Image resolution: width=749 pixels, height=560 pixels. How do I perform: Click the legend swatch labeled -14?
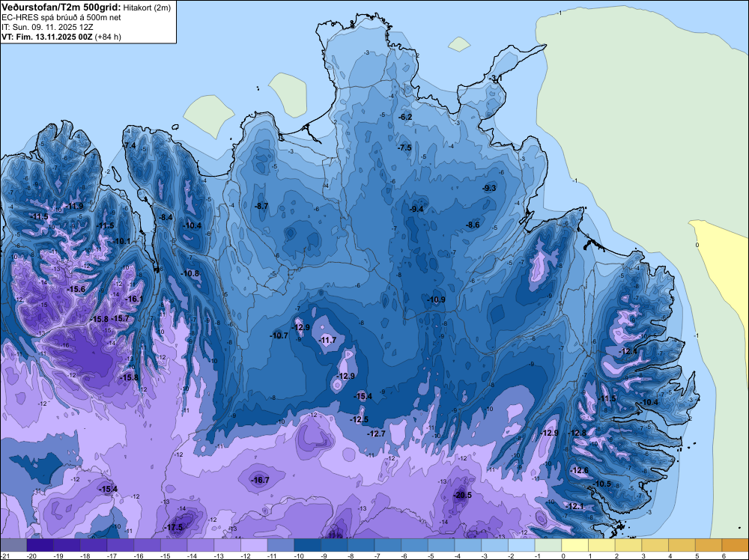(201, 545)
